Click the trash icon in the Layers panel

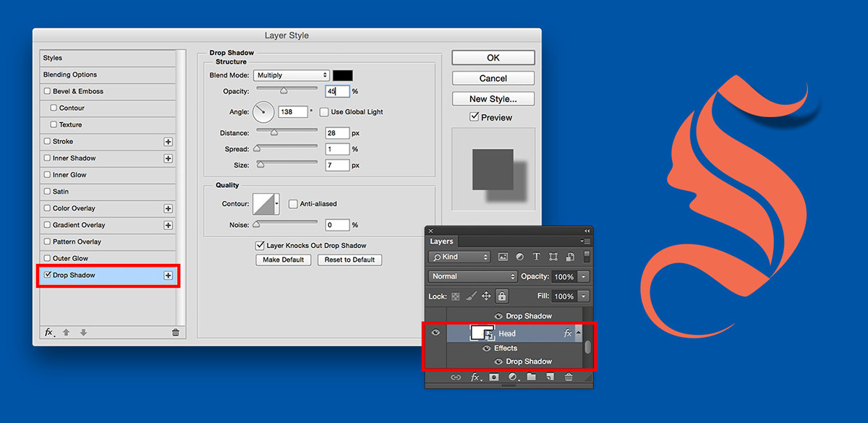pyautogui.click(x=569, y=377)
